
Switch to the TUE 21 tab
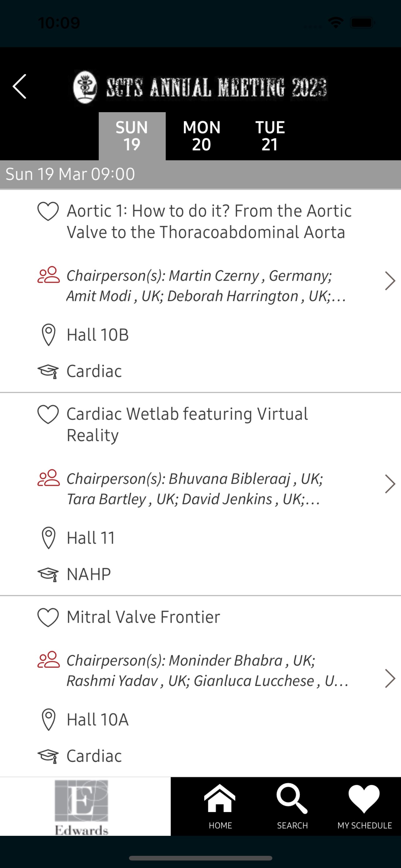[x=270, y=136]
